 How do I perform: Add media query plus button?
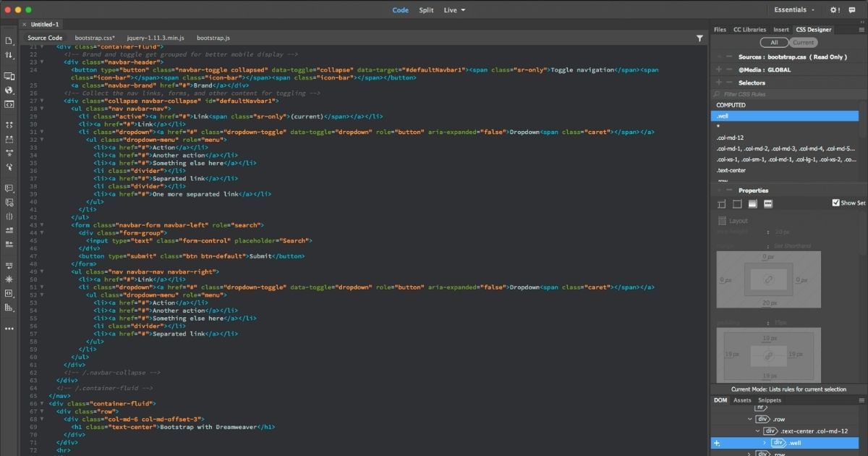tap(718, 69)
